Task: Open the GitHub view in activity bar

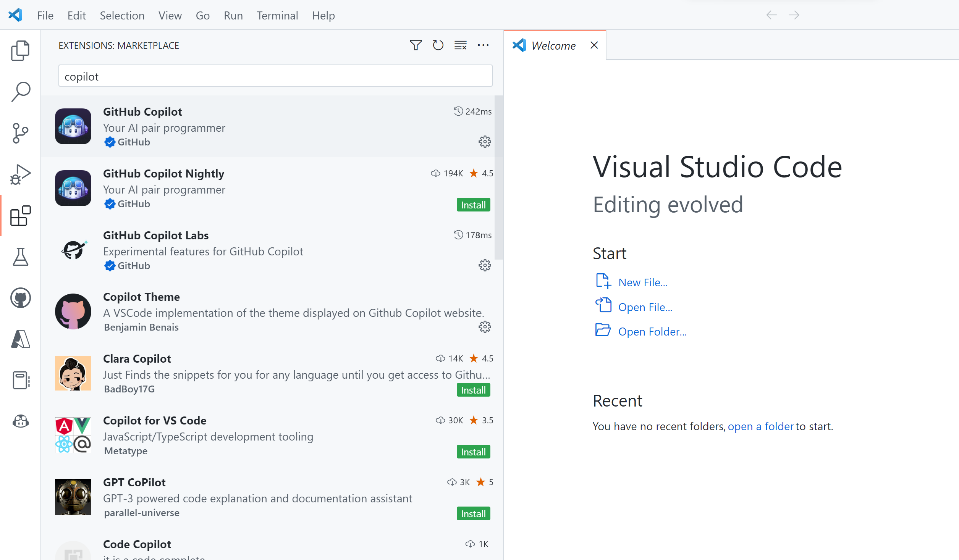Action: tap(20, 298)
